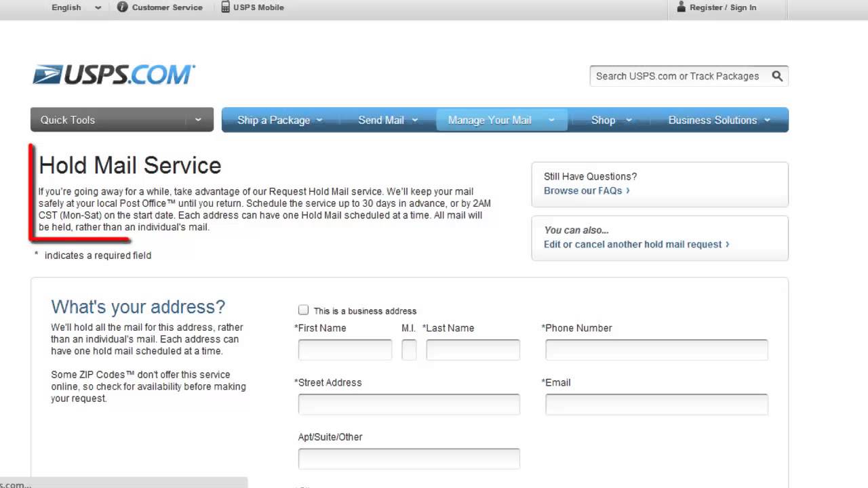Click the M.I. input field
Screen dimensions: 868x488
point(409,350)
